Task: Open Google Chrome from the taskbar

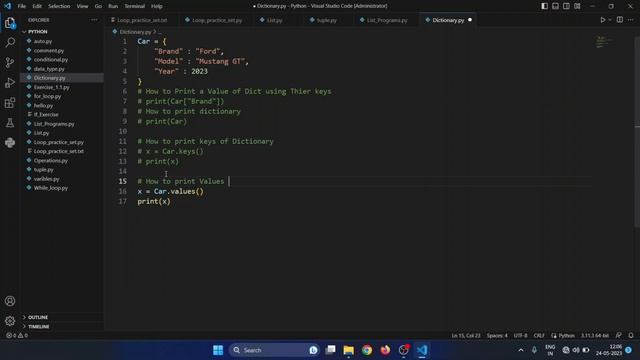Action: tap(367, 350)
